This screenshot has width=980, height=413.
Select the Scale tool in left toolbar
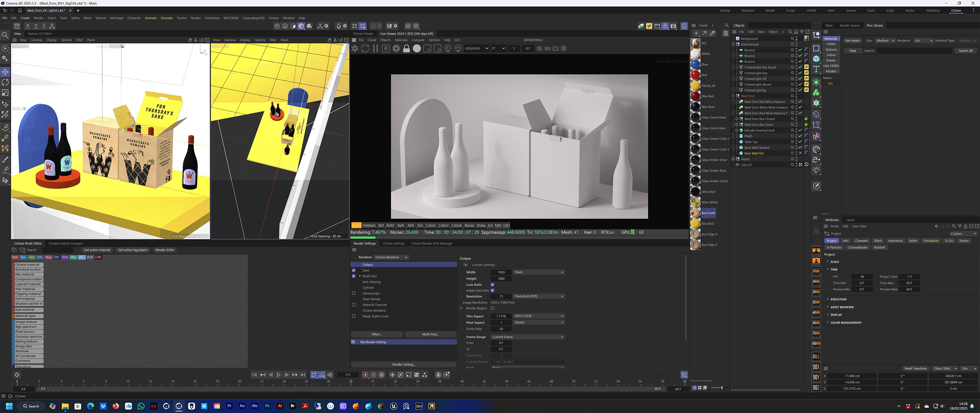click(5, 93)
